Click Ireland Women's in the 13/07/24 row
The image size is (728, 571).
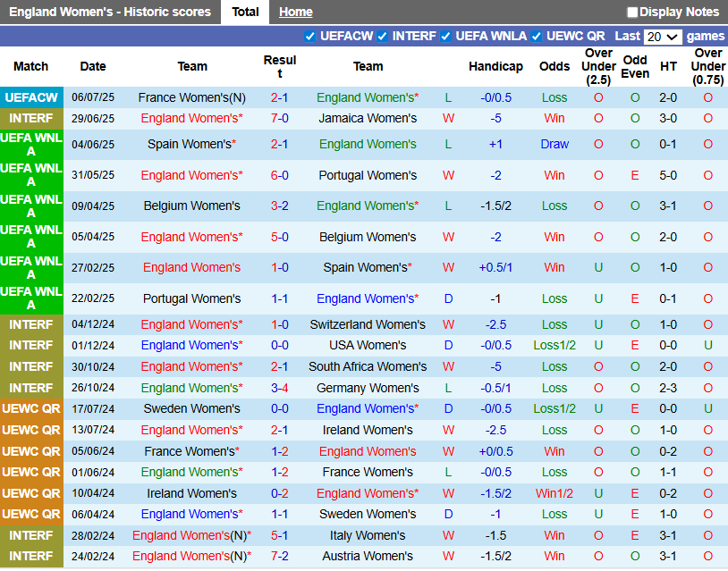[368, 430]
